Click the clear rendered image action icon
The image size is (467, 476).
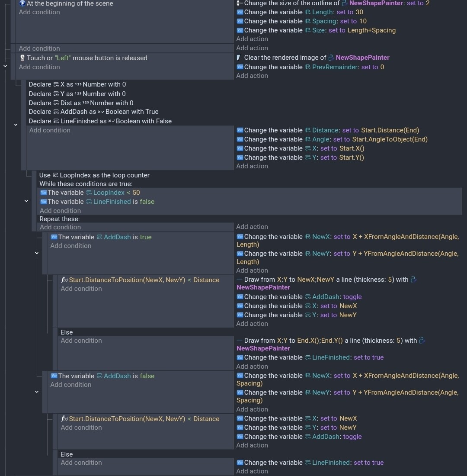[x=239, y=58]
